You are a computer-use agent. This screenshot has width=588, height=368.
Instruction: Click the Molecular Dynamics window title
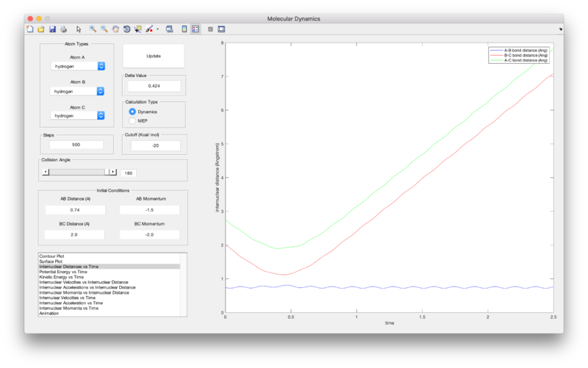[293, 19]
